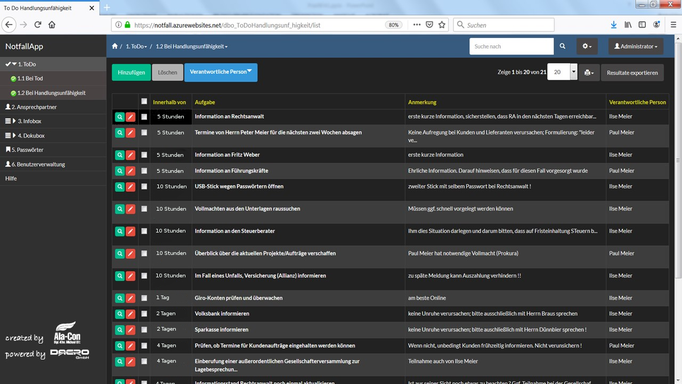
Task: Sort by Anmerkung column header
Action: pos(422,102)
